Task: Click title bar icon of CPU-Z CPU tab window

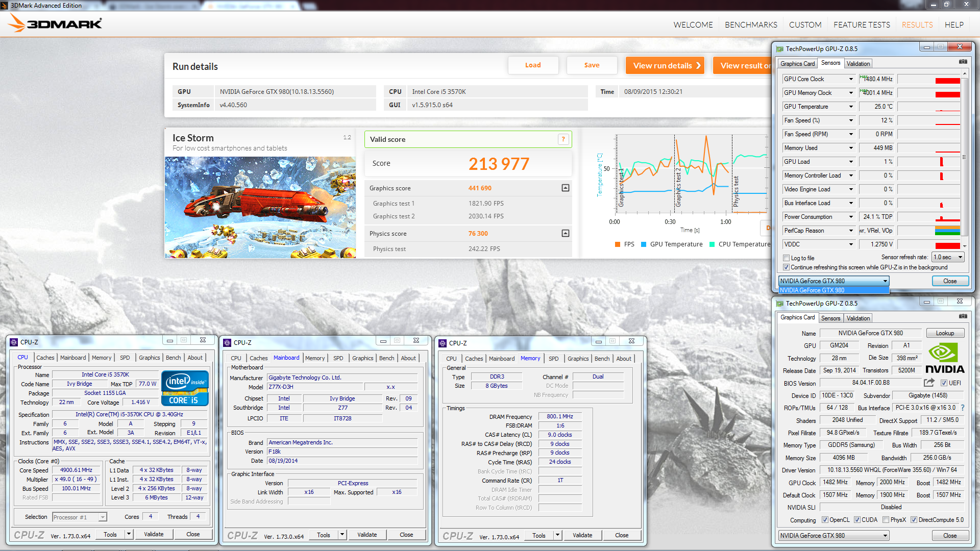Action: [x=14, y=342]
